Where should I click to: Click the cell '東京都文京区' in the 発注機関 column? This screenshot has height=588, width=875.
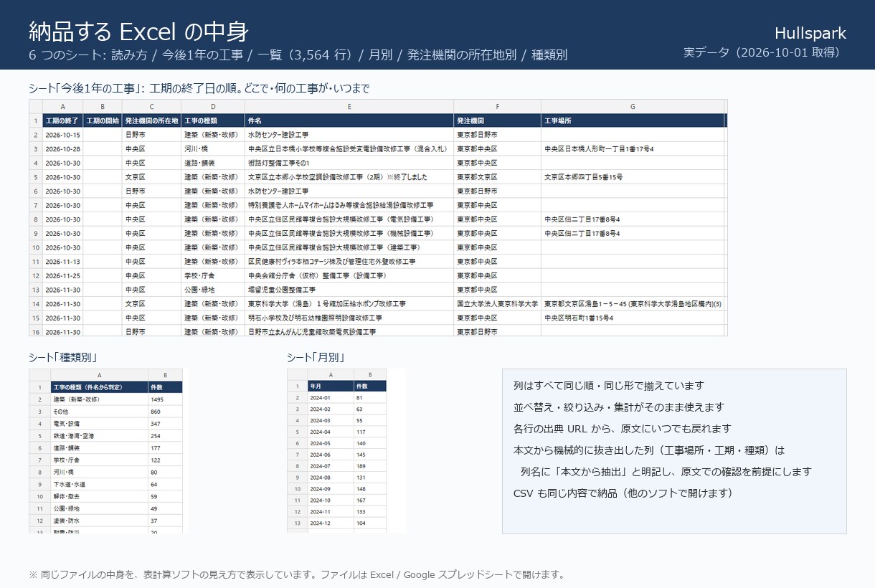coord(497,177)
